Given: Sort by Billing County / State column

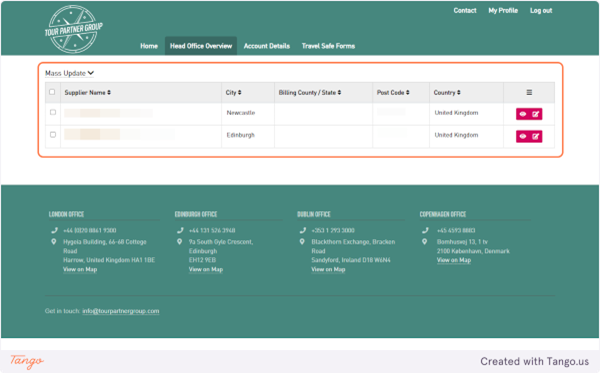Looking at the screenshot, I should tap(310, 93).
